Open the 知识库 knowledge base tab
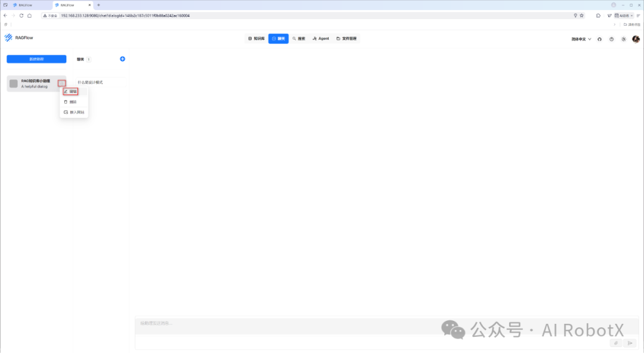Screen dimensions: 644x356 [256, 39]
